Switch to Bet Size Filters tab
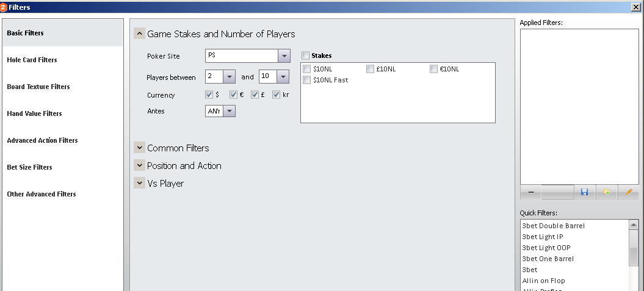Image resolution: width=644 pixels, height=291 pixels. (29, 167)
